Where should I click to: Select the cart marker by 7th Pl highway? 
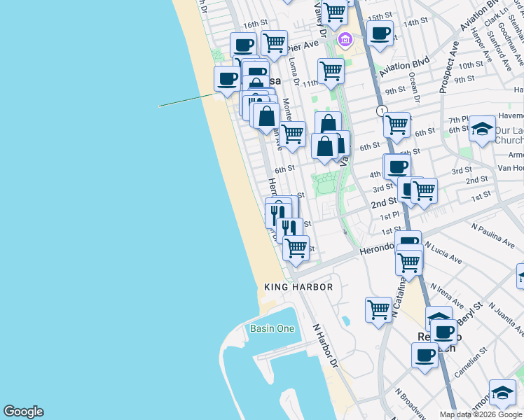tap(397, 126)
